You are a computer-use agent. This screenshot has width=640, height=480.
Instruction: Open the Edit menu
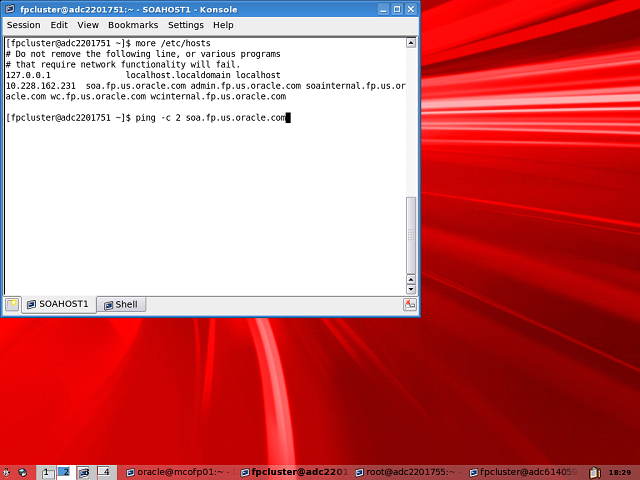[x=60, y=25]
